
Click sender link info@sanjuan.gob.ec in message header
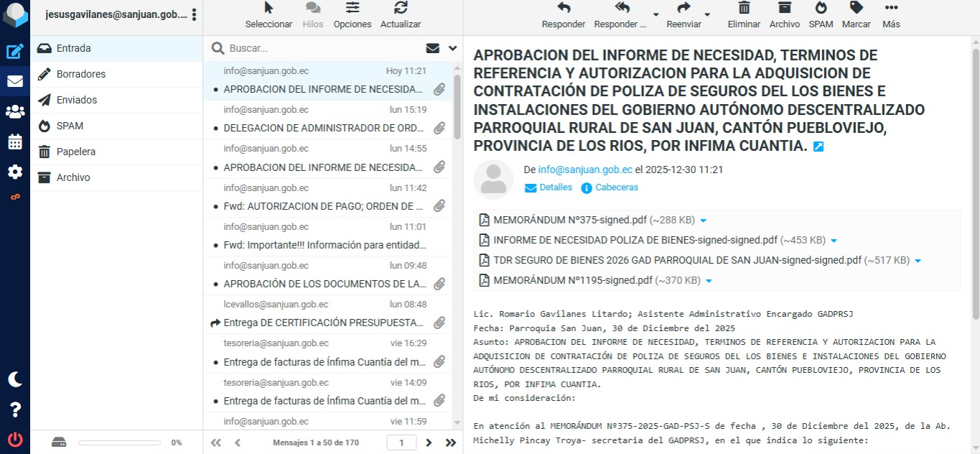[x=585, y=170]
